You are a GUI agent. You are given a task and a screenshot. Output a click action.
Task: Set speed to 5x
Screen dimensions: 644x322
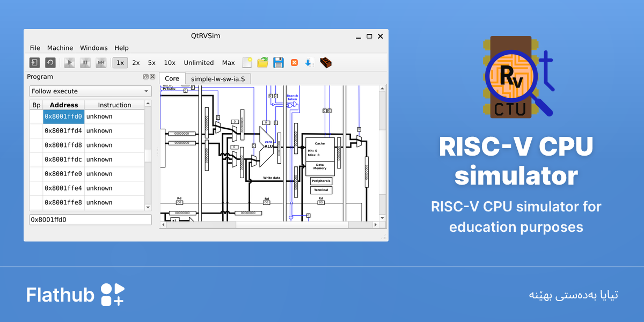click(x=152, y=63)
